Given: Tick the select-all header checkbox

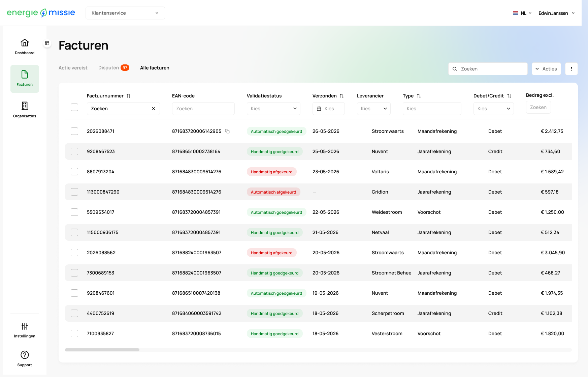Looking at the screenshot, I should click(x=74, y=107).
